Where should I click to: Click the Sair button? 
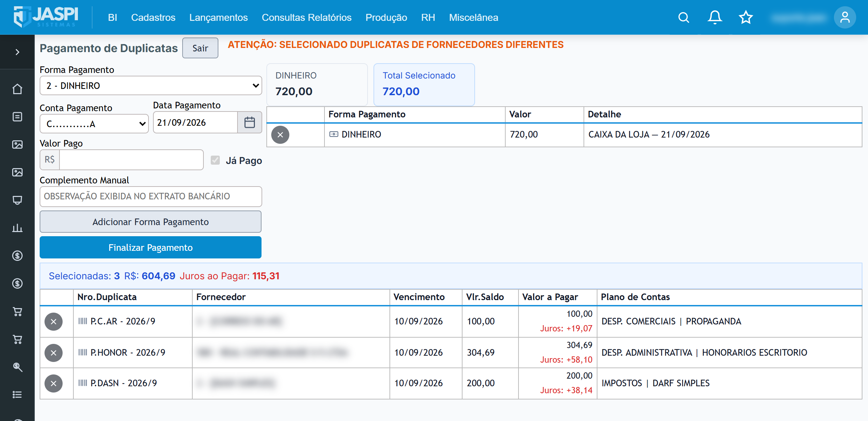click(x=200, y=48)
